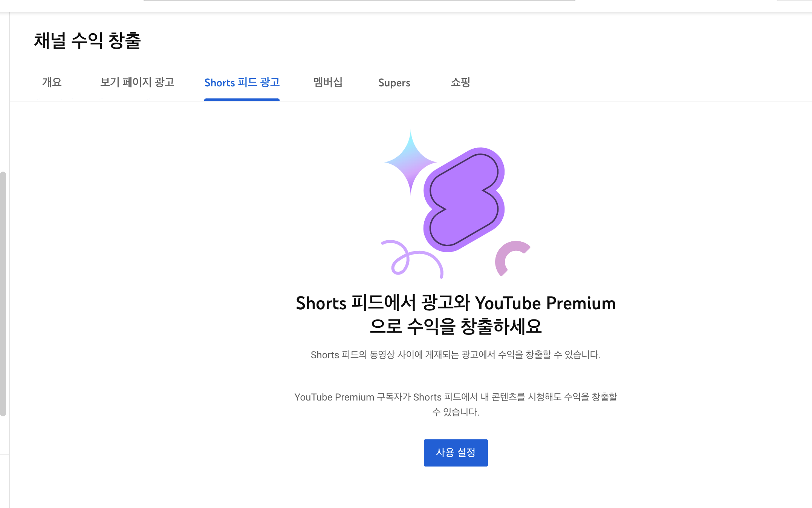Open the Supers tab

(394, 83)
